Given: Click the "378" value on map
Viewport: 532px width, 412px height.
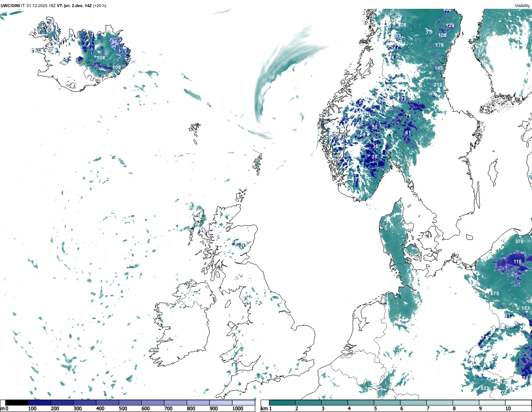Looking at the screenshot, I should [x=519, y=242].
